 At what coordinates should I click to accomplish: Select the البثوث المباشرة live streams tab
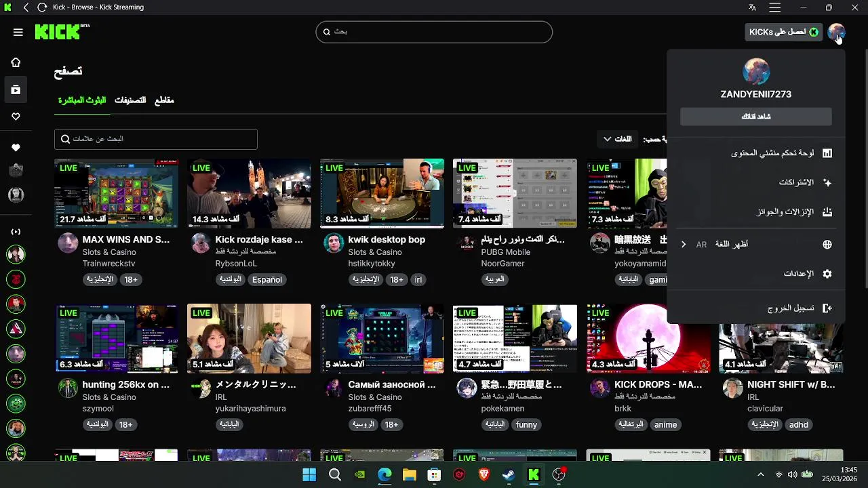(82, 100)
